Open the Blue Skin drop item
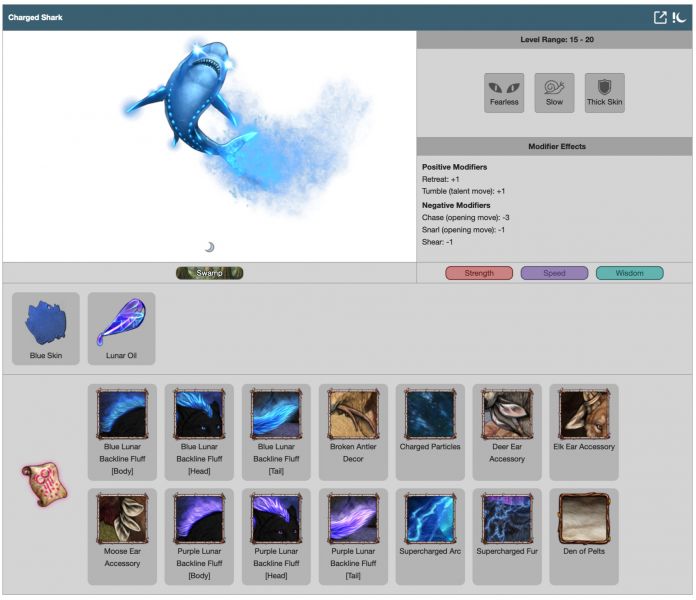Screen dimensions: 696x600 pyautogui.click(x=45, y=327)
